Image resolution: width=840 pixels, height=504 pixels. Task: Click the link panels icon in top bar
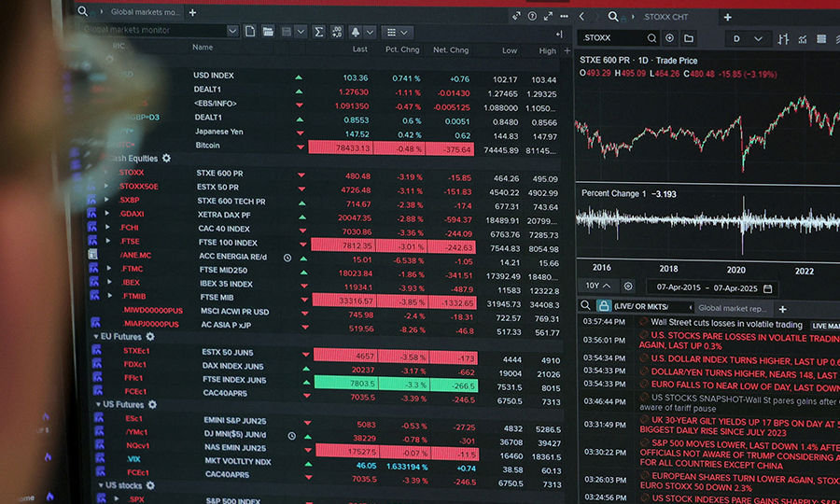516,16
